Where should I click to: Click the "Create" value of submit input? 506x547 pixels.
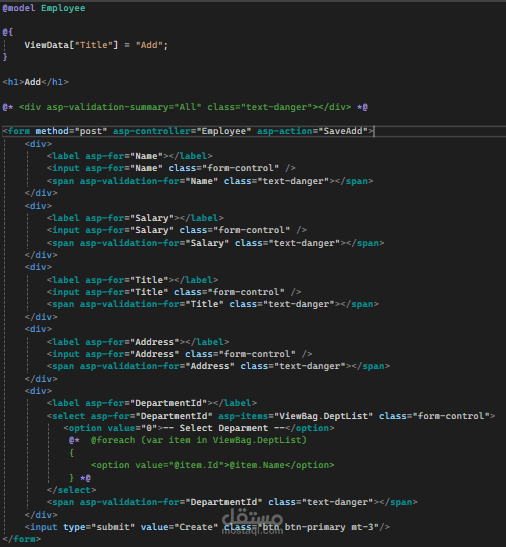[x=196, y=527]
